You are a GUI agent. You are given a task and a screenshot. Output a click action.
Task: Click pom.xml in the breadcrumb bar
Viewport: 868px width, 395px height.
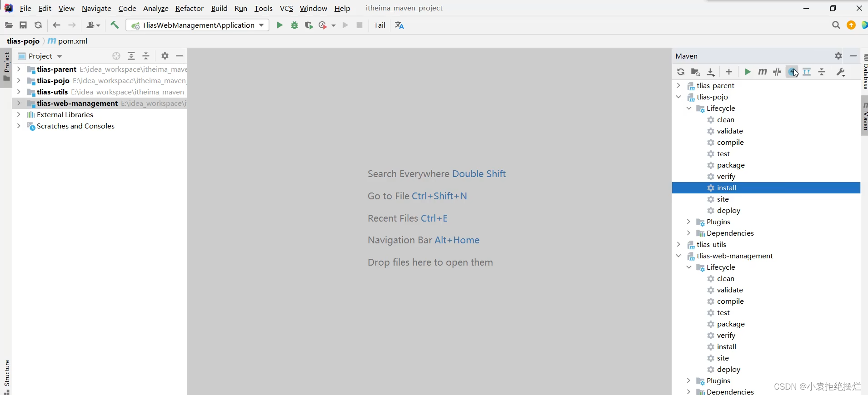68,41
